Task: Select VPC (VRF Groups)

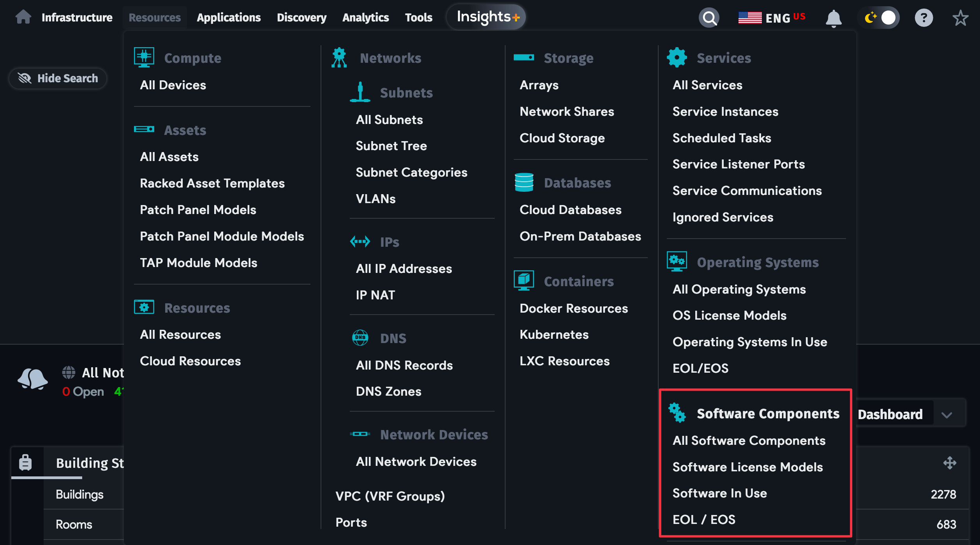Action: point(390,496)
